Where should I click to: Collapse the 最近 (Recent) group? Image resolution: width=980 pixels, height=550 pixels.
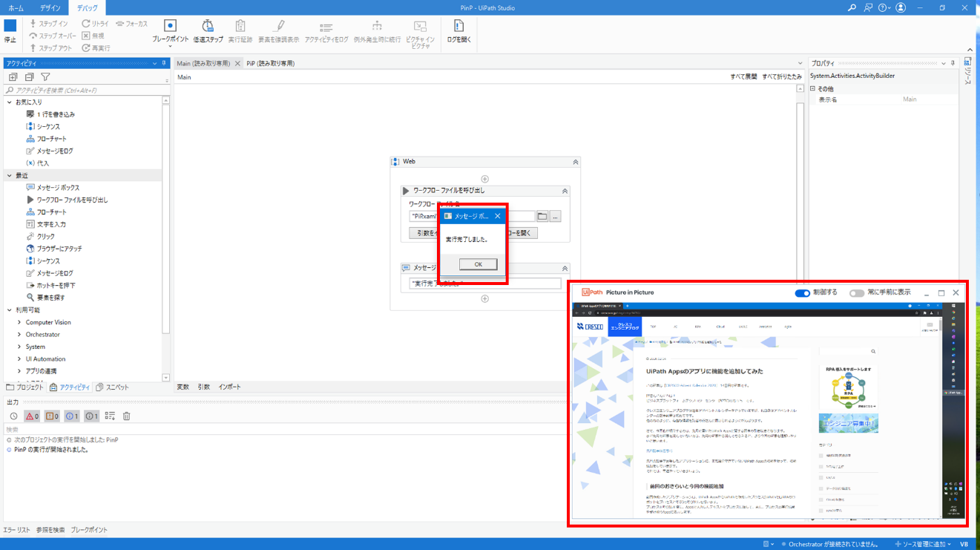[10, 176]
